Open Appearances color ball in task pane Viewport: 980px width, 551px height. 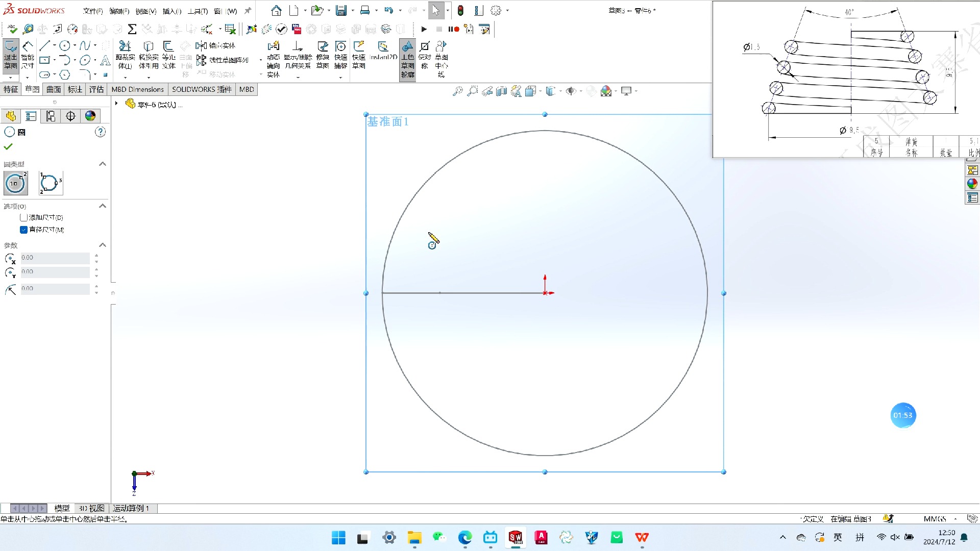coord(972,184)
